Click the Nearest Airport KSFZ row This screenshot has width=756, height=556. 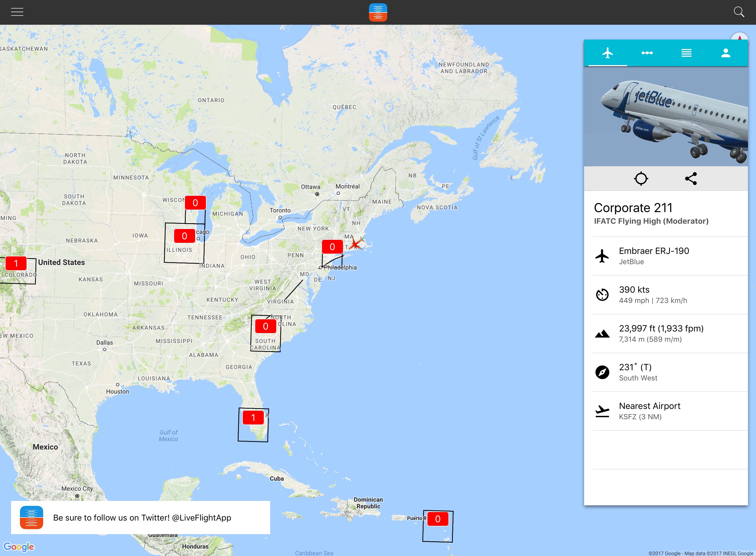tap(670, 411)
